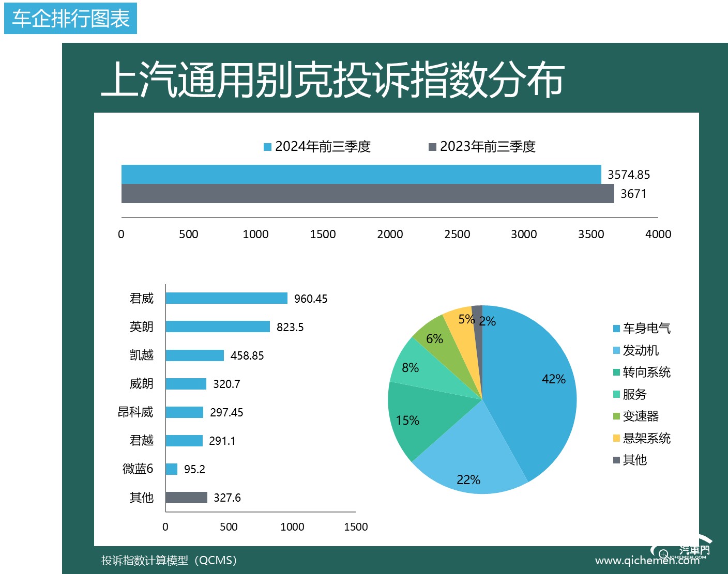Click the value 291.1

222,441
